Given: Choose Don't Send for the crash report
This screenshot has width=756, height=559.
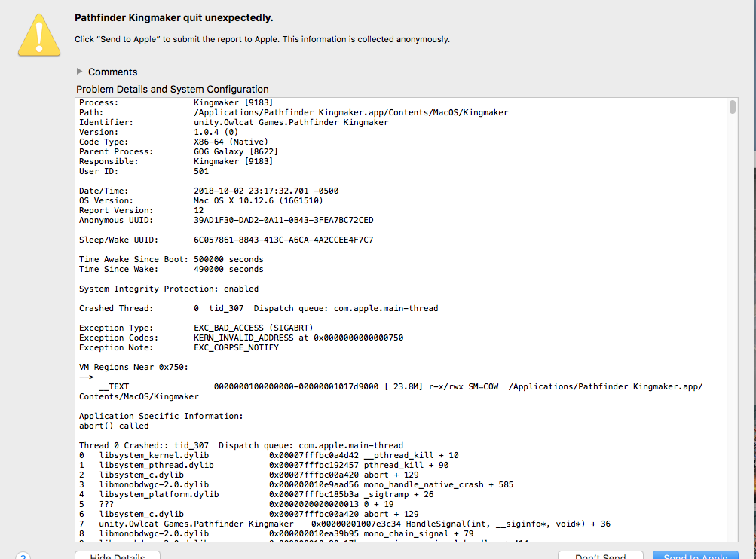Looking at the screenshot, I should coord(600,556).
